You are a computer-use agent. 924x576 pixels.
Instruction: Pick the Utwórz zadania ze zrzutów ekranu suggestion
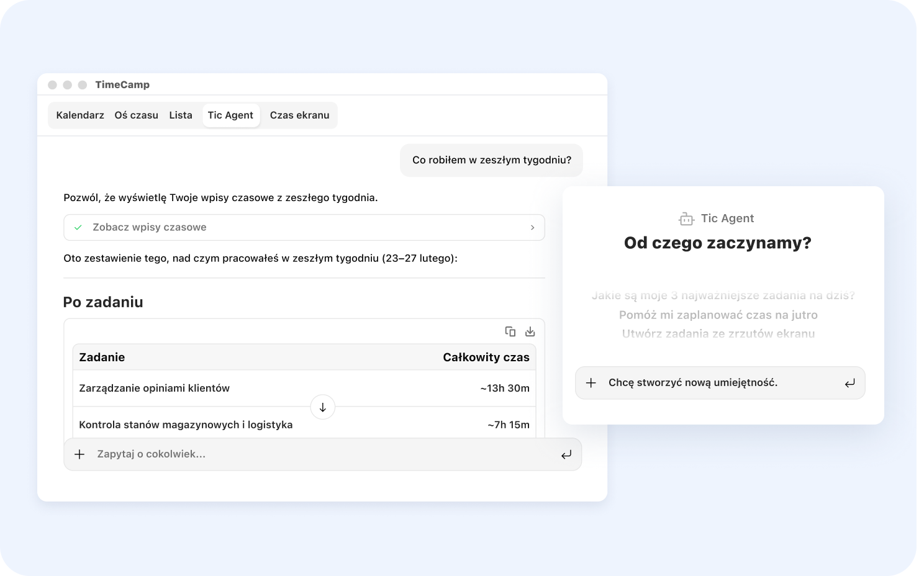718,333
